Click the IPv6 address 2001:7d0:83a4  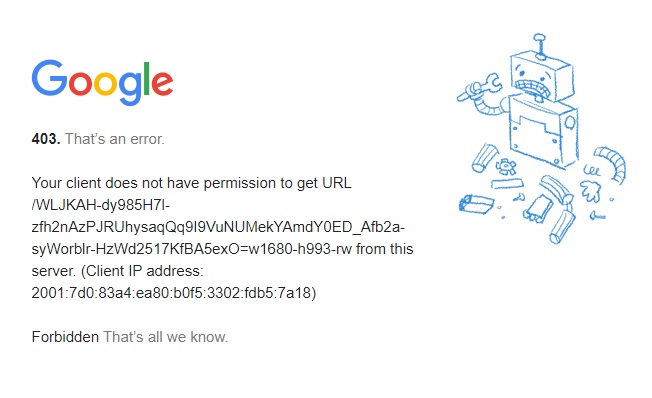(171, 293)
